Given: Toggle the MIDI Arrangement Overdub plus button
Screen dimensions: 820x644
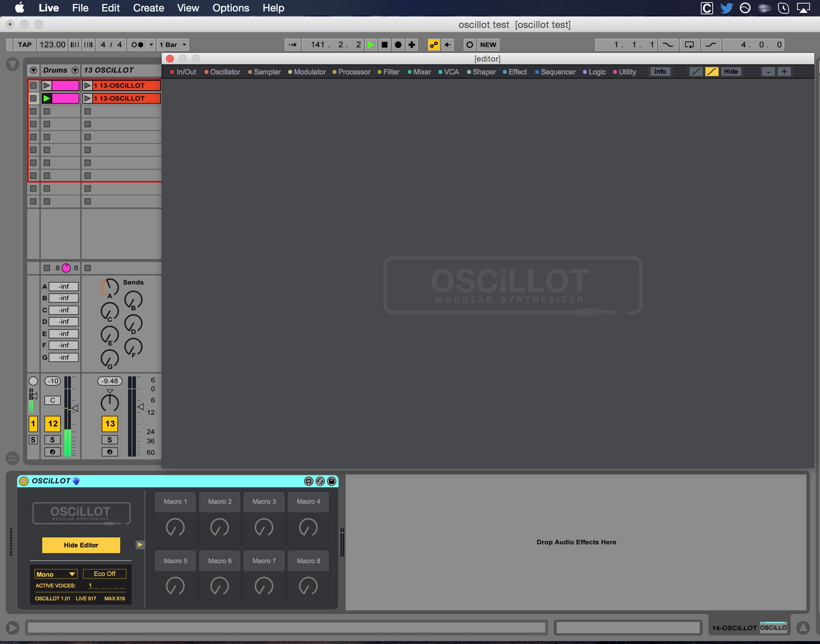Looking at the screenshot, I should tap(412, 44).
